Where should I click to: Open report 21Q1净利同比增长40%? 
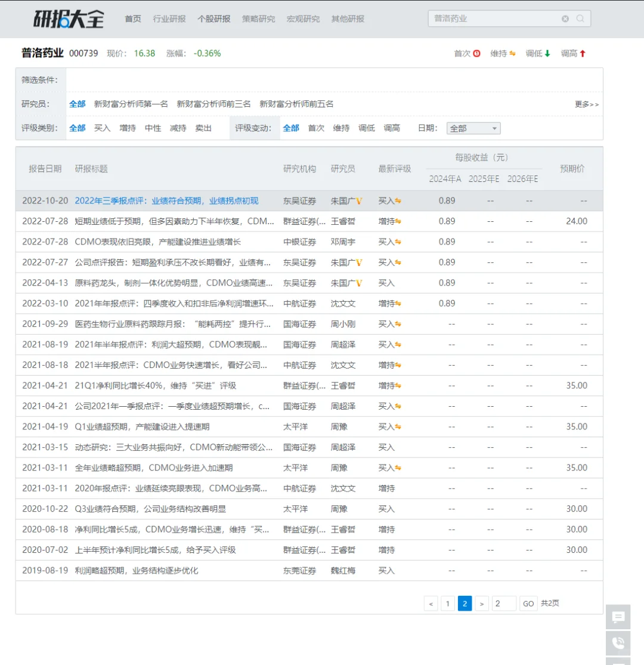(x=156, y=386)
